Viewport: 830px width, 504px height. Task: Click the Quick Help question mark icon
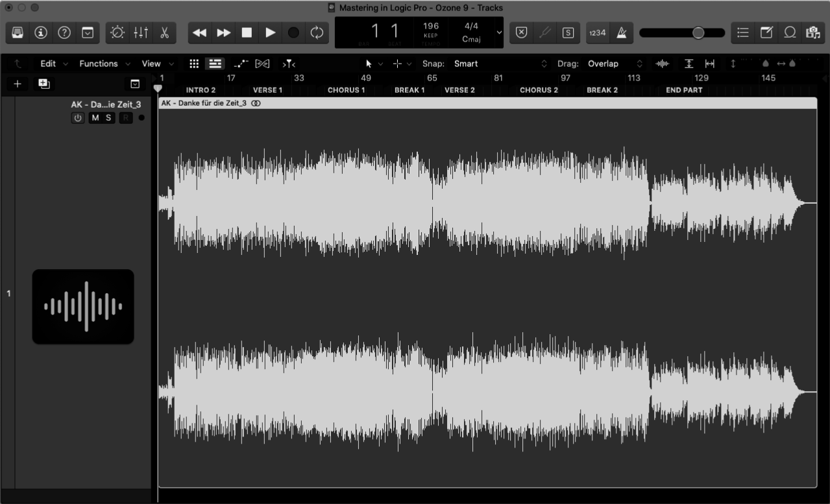(x=64, y=32)
